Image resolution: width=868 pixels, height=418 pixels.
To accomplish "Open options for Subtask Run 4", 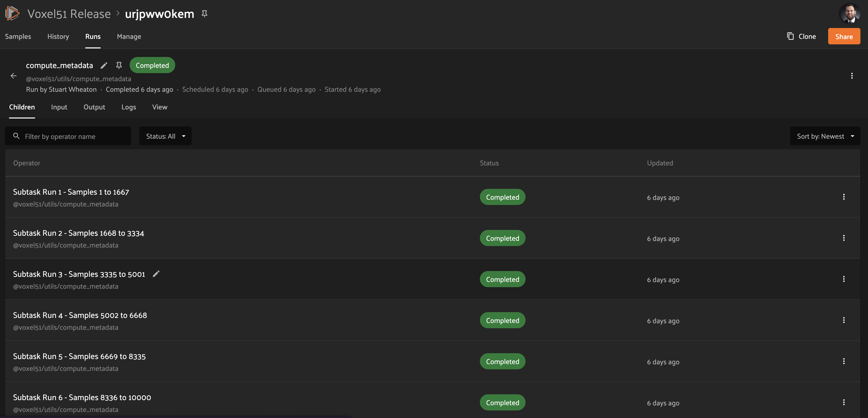I will (x=843, y=320).
